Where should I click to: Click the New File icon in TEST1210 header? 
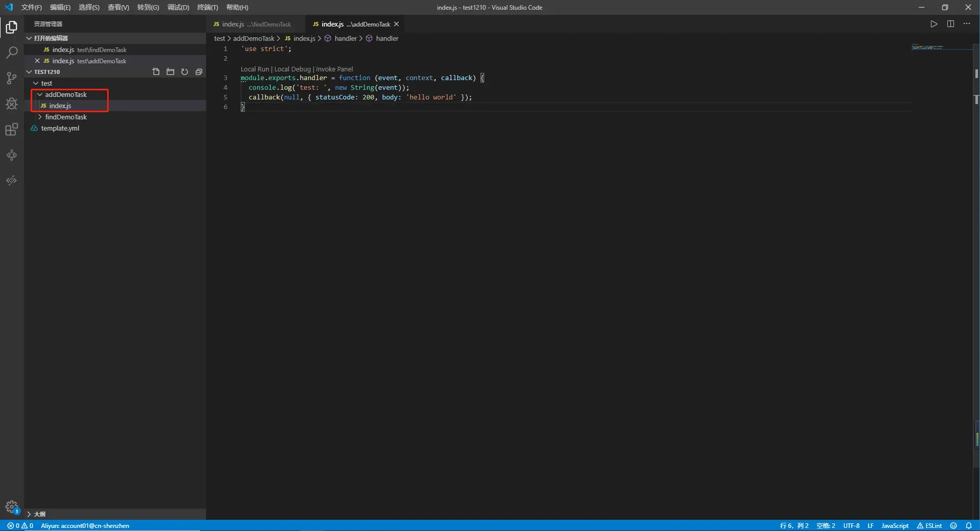coord(156,72)
